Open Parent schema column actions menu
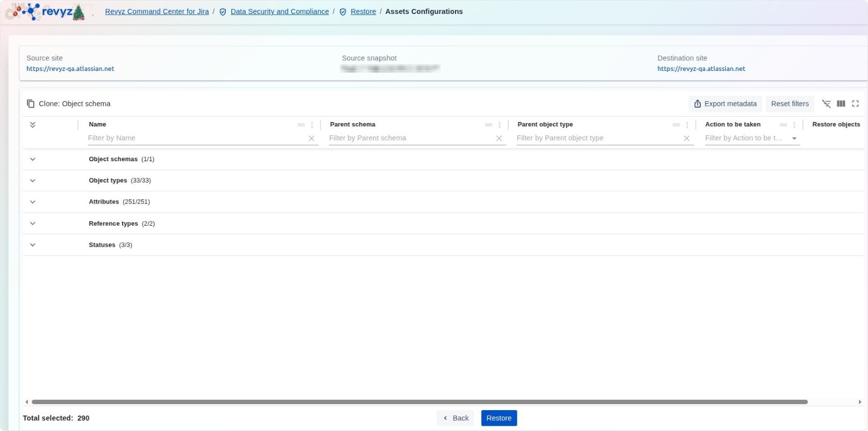The image size is (868, 431). pos(500,125)
